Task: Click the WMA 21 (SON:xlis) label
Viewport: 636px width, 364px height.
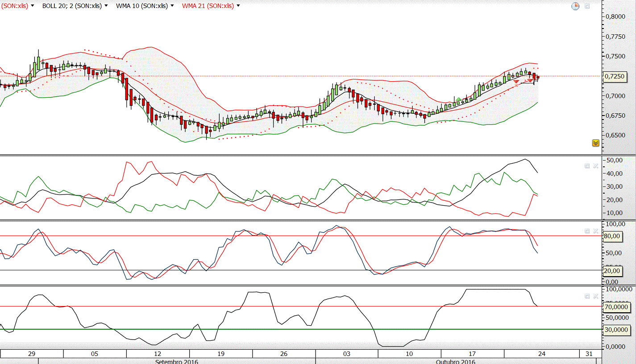Action: 208,6
